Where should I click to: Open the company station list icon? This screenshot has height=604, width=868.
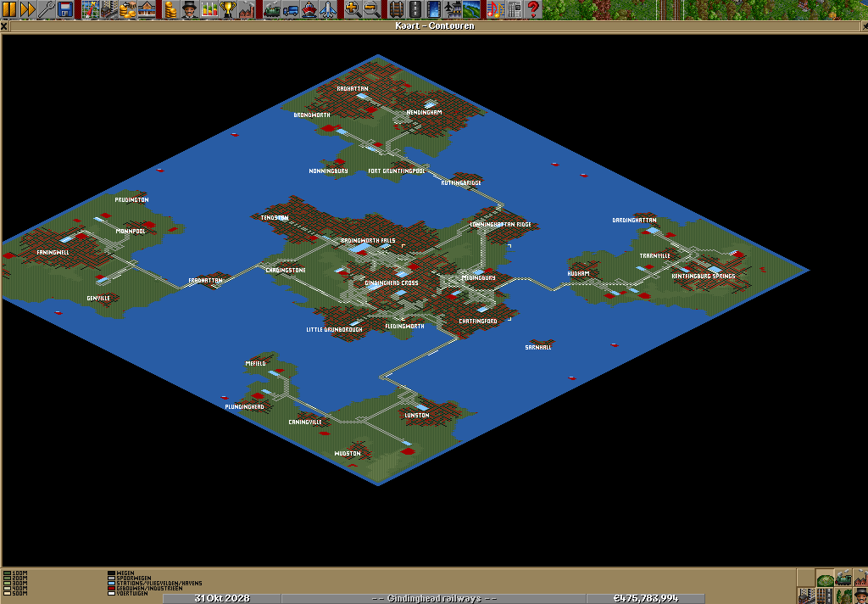tap(147, 9)
